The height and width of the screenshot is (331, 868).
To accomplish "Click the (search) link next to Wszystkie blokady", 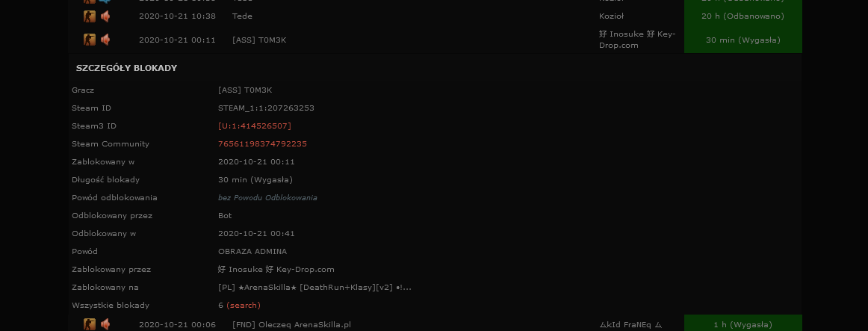I will tap(244, 306).
